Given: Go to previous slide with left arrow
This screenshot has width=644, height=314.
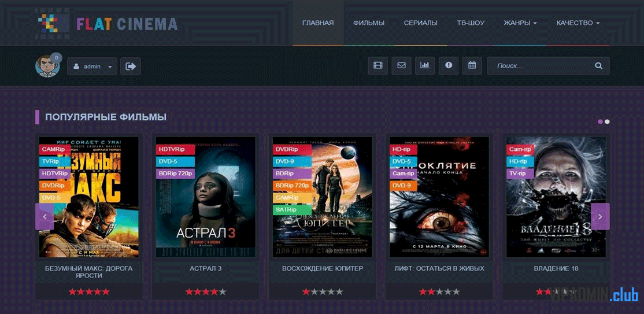Looking at the screenshot, I should pos(45,217).
